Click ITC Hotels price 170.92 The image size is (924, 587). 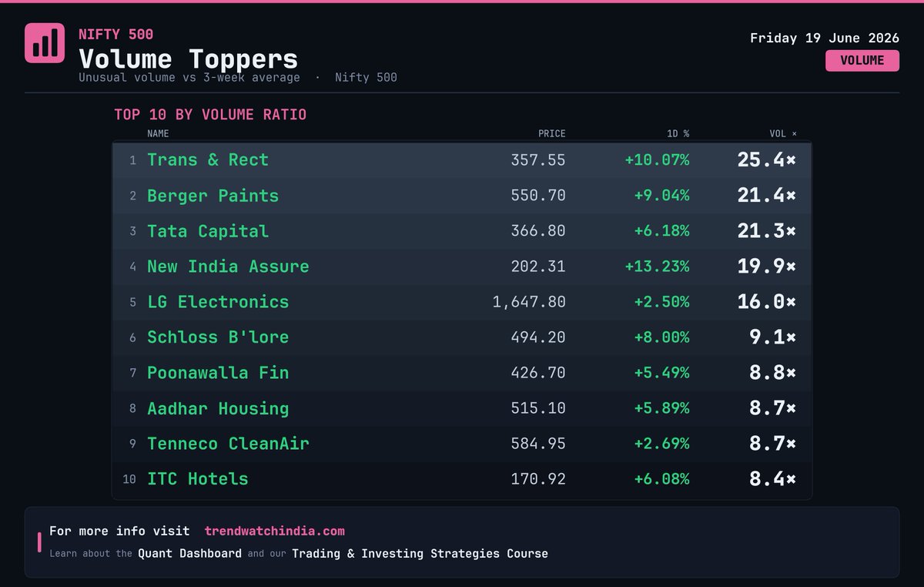tap(538, 479)
